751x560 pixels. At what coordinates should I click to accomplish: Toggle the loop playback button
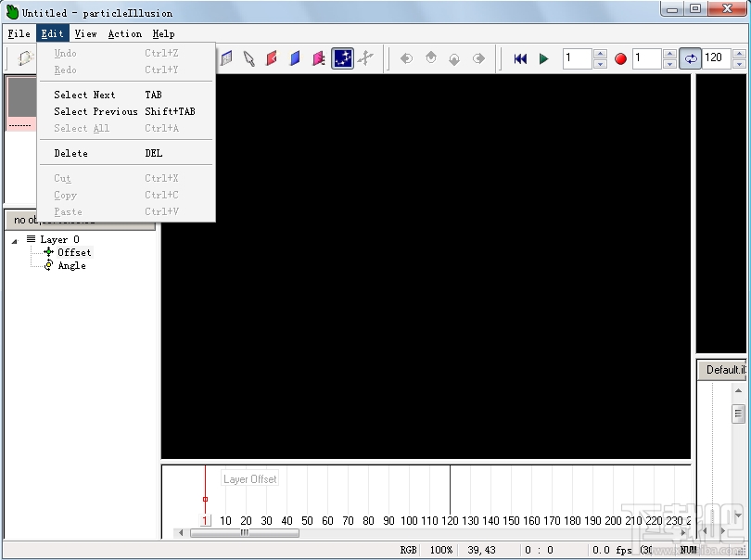pos(690,58)
